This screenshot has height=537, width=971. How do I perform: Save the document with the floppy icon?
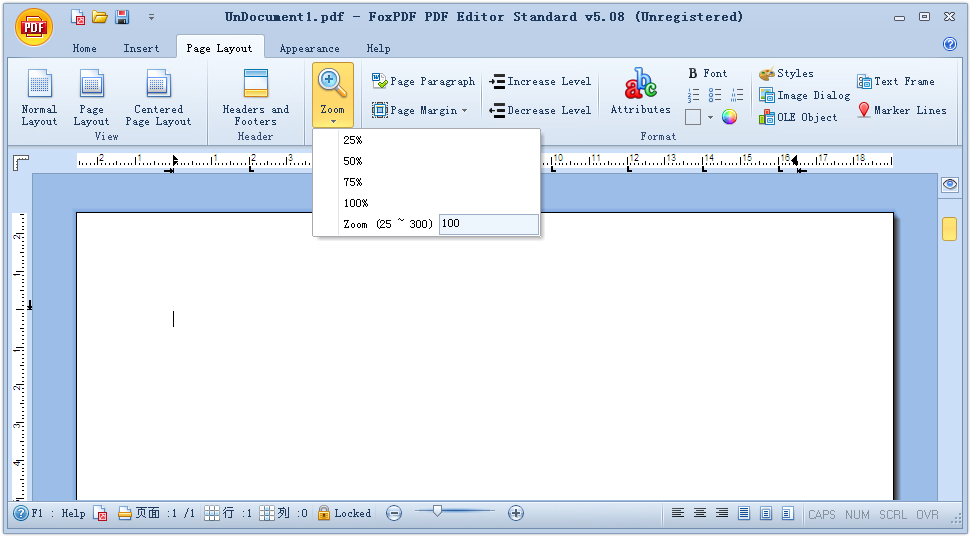tap(122, 17)
